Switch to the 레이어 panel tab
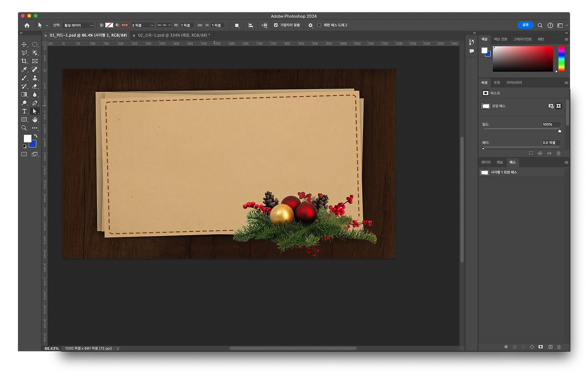This screenshot has height=375, width=588. 486,162
